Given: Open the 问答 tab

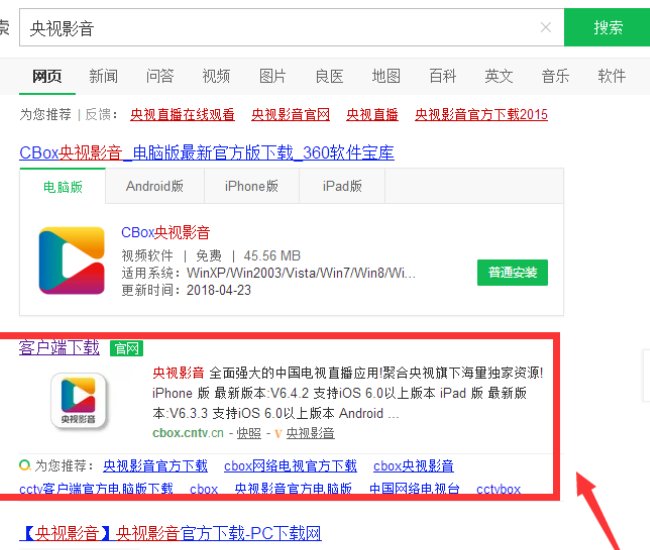Looking at the screenshot, I should tap(160, 76).
